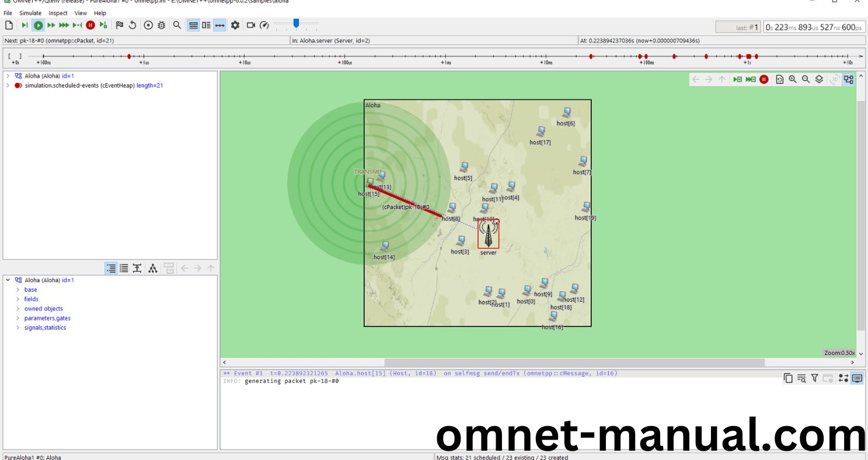Click the rebuild network circular arrow icon
The width and height of the screenshot is (868, 460).
coord(133,25)
